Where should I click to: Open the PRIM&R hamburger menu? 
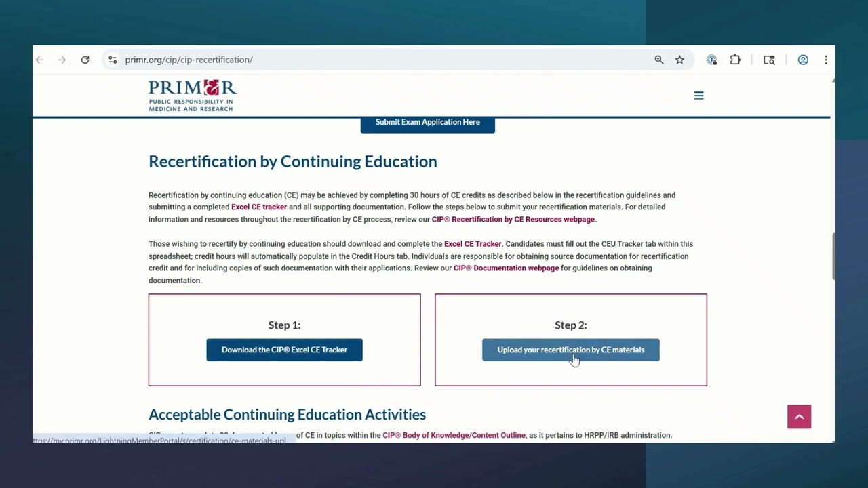698,96
